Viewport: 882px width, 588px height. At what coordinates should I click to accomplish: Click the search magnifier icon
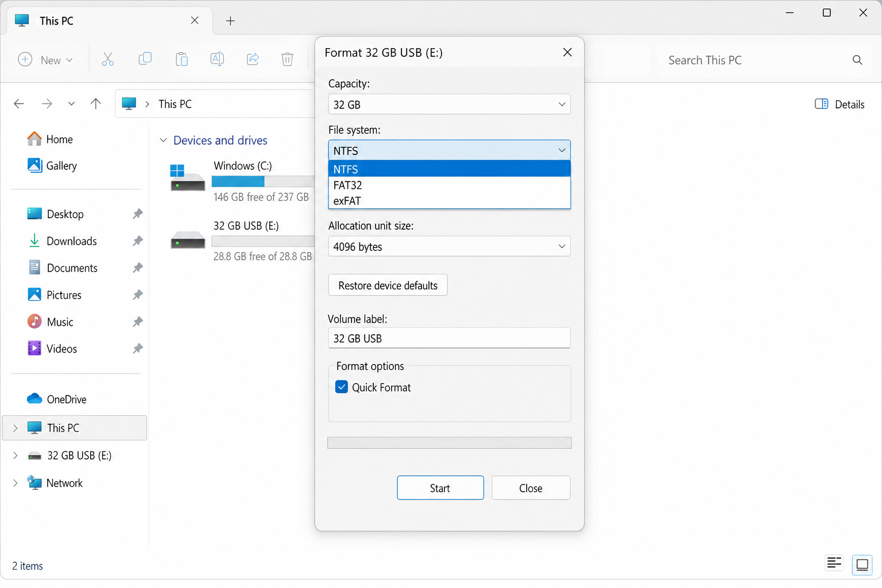857,60
